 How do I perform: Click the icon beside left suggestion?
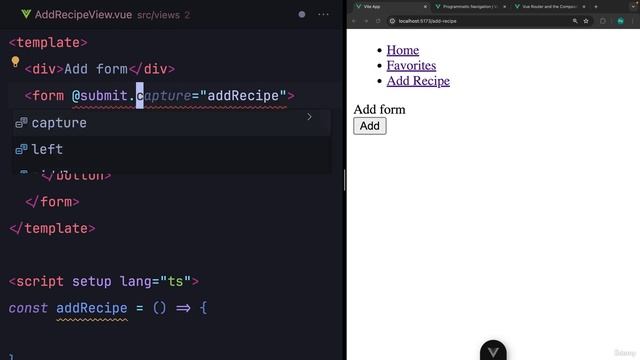coord(21,149)
